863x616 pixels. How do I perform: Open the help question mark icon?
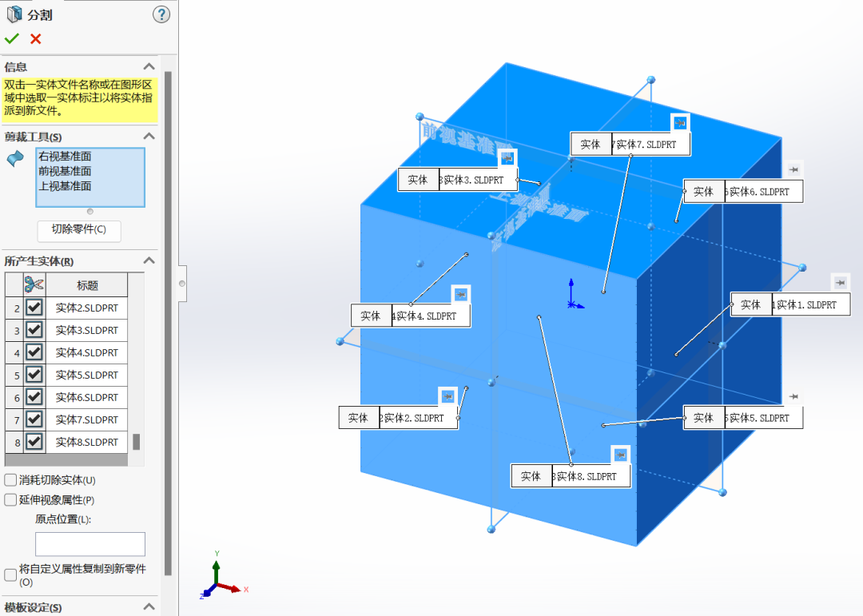pos(161,14)
